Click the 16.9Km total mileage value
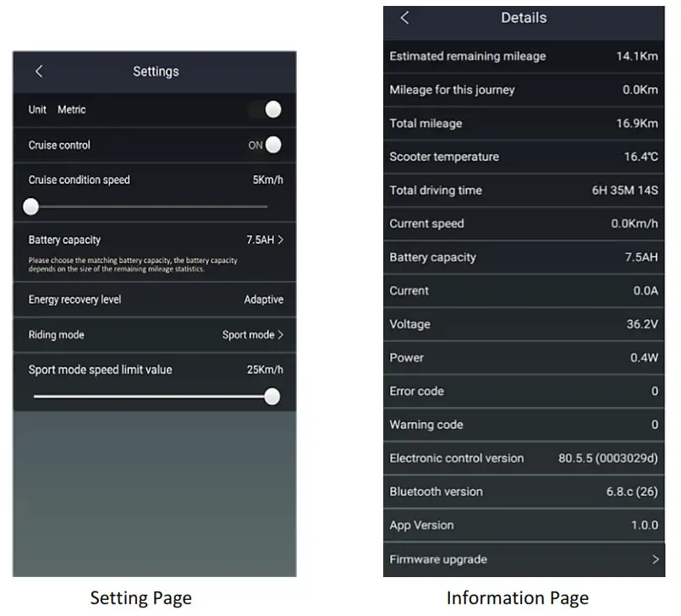Image resolution: width=681 pixels, height=616 pixels. point(637,124)
